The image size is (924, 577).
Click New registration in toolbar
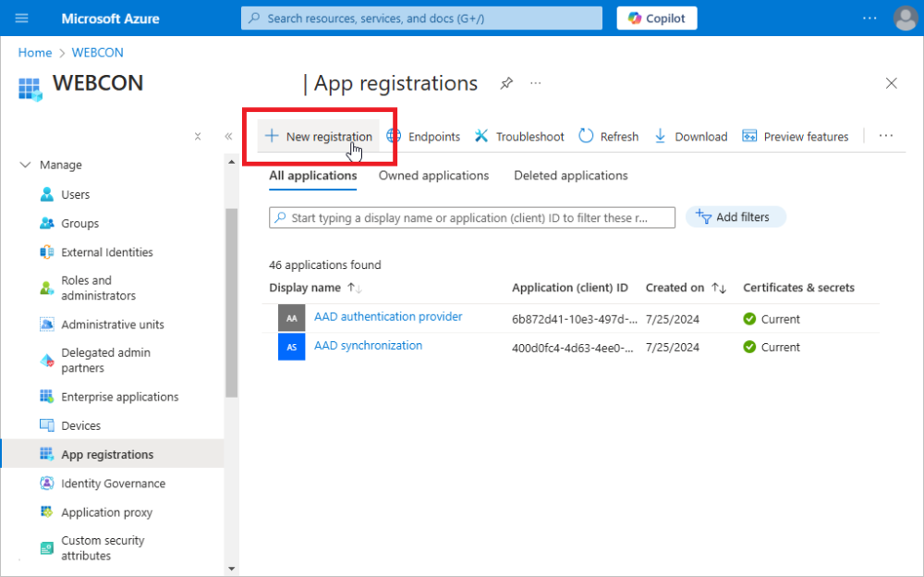coord(319,137)
